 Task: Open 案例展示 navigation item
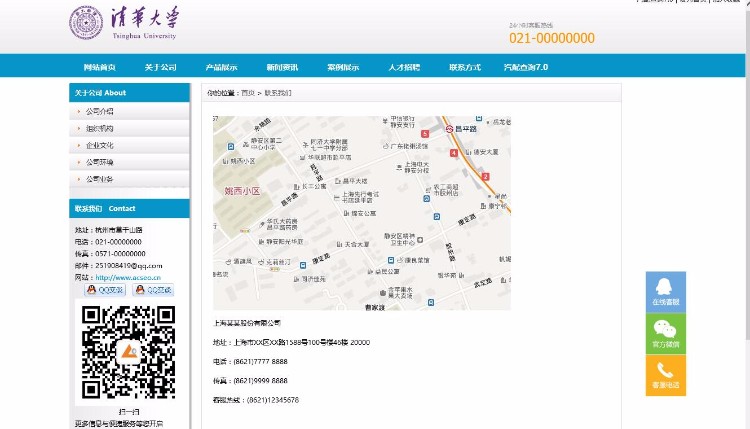(343, 67)
